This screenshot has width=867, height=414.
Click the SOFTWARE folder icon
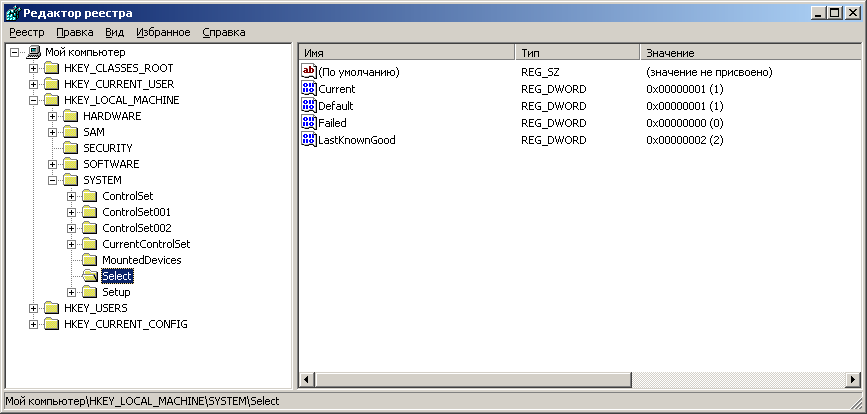70,165
